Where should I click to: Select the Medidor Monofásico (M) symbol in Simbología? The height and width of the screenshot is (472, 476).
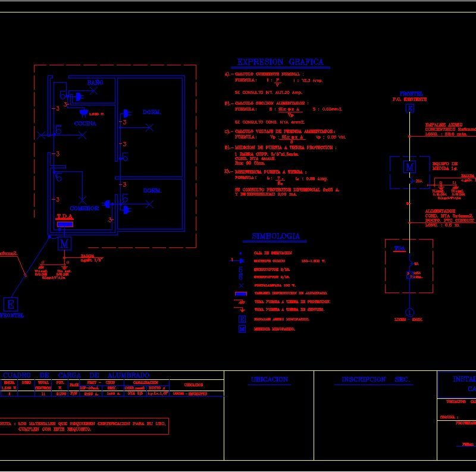click(x=242, y=329)
